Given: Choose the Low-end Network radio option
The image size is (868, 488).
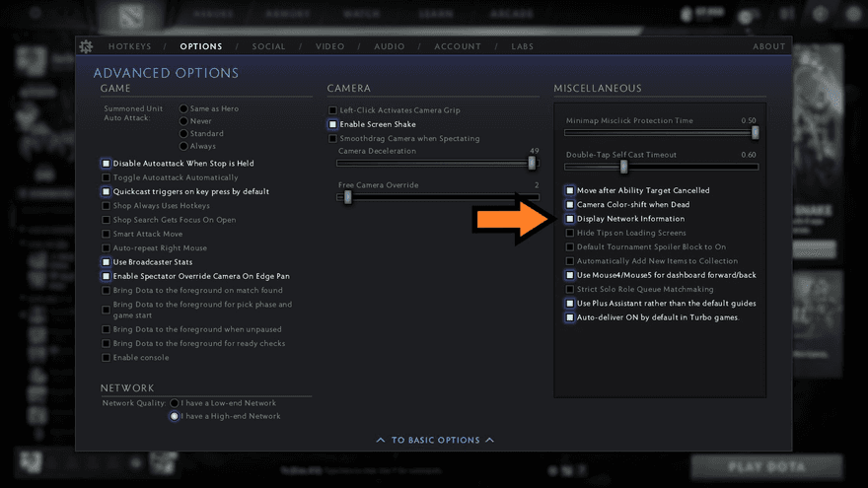Looking at the screenshot, I should (175, 403).
